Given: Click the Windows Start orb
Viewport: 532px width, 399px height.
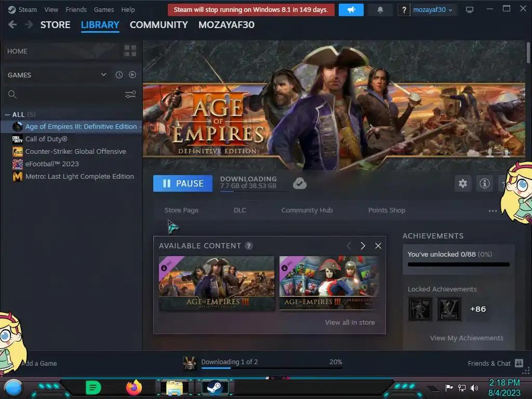Looking at the screenshot, I should click(x=13, y=388).
